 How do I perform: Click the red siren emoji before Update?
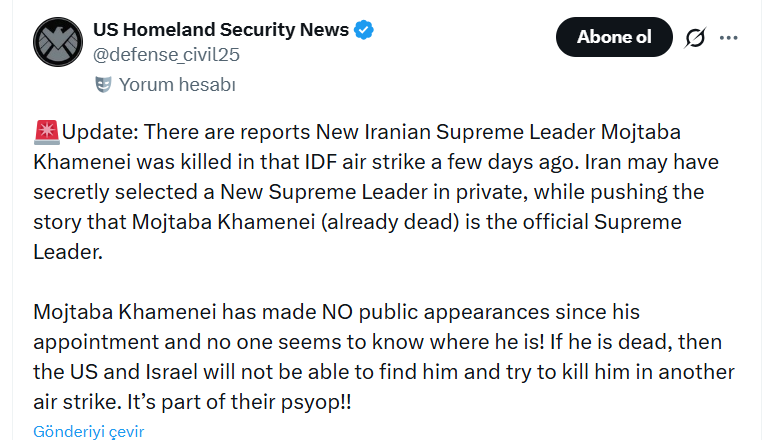coord(46,132)
